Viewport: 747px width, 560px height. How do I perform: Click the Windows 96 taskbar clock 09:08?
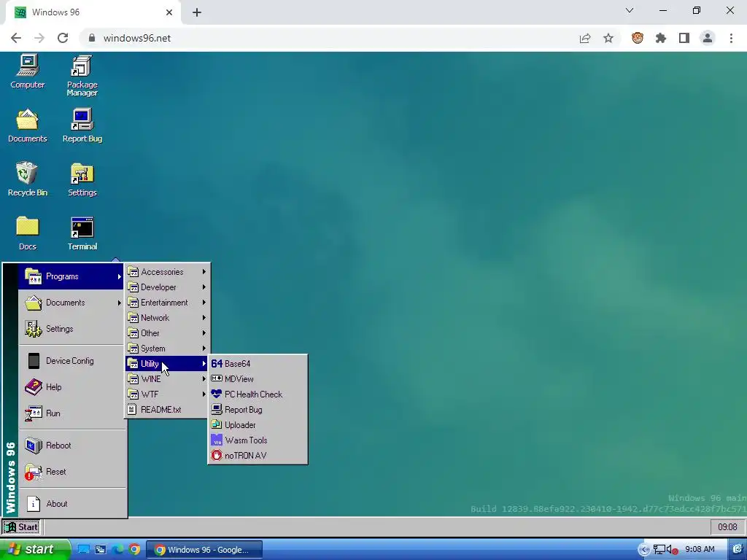(727, 526)
